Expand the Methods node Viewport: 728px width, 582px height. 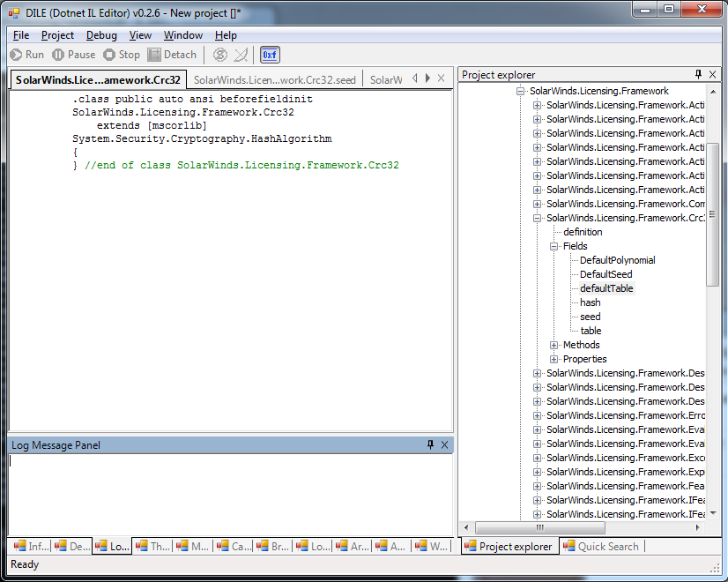pos(553,345)
